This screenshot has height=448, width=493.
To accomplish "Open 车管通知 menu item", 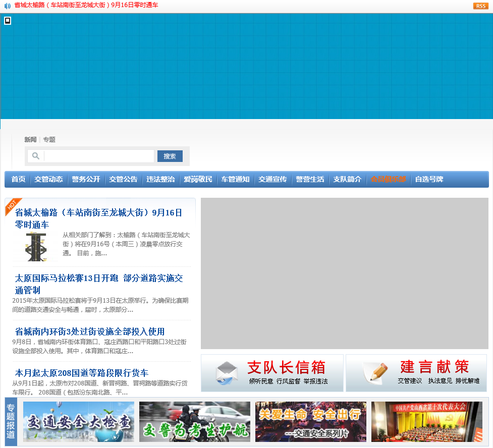I will [236, 179].
